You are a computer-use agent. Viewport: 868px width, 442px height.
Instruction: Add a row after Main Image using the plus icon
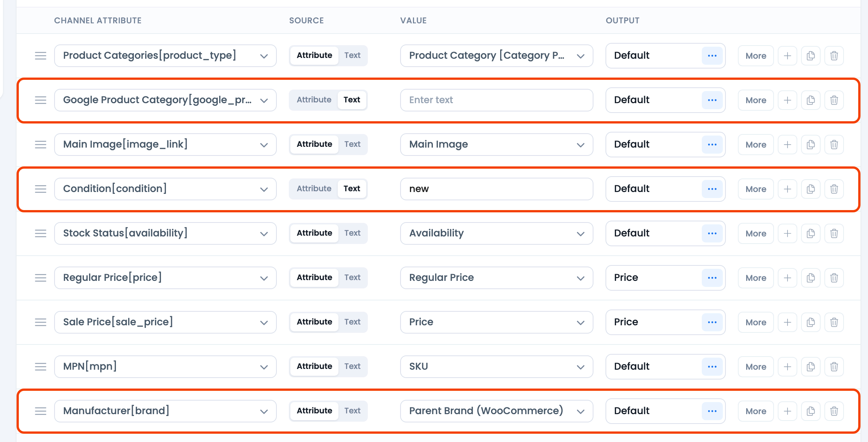[787, 145]
